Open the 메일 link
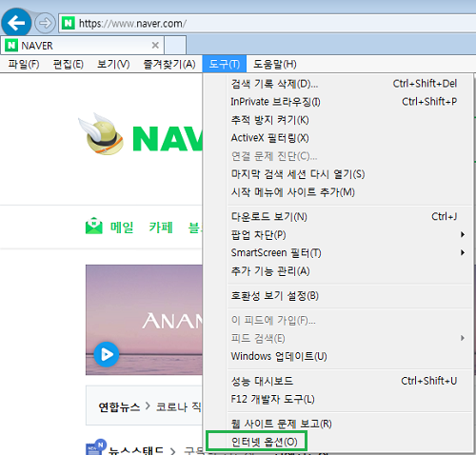 (x=122, y=227)
